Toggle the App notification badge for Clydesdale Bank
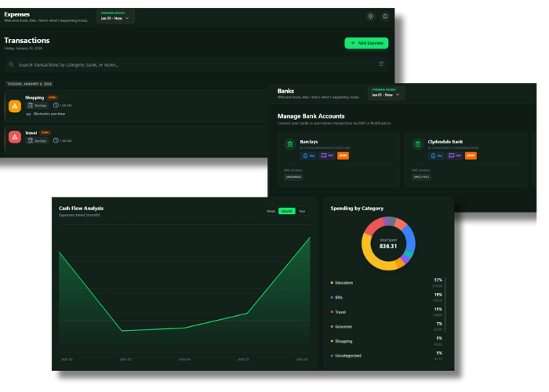 (436, 156)
